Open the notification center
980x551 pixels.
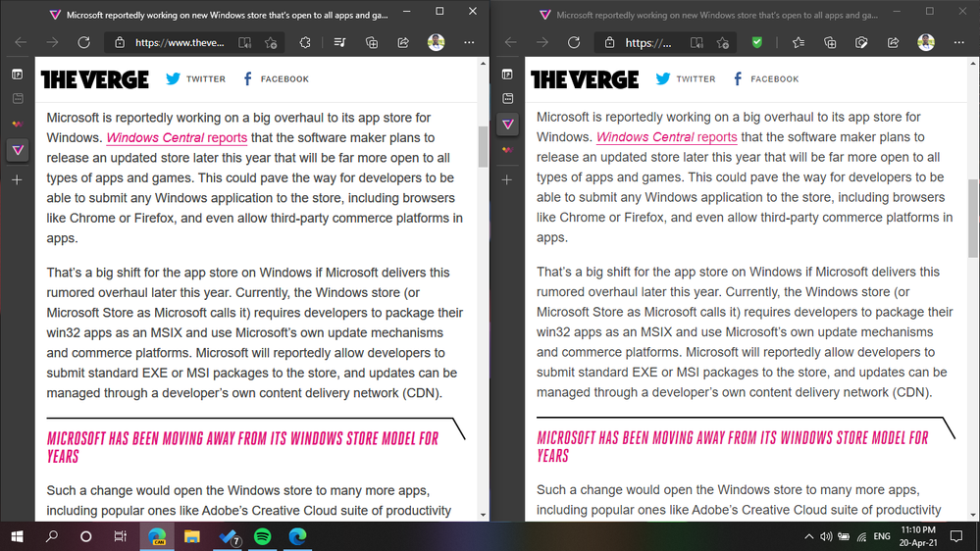(956, 536)
